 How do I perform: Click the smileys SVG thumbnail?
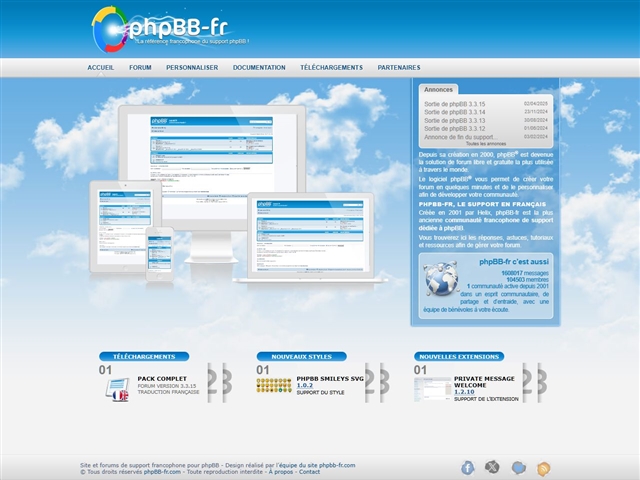click(274, 385)
